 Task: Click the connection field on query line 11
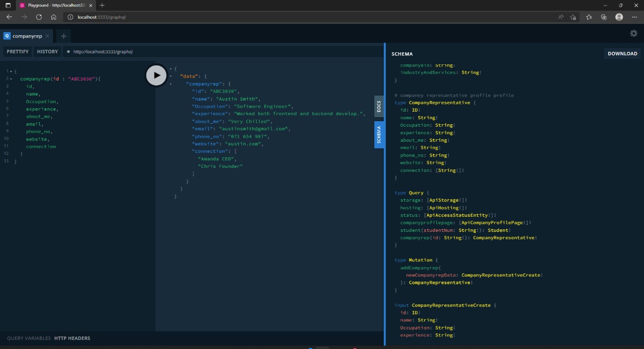tap(41, 147)
